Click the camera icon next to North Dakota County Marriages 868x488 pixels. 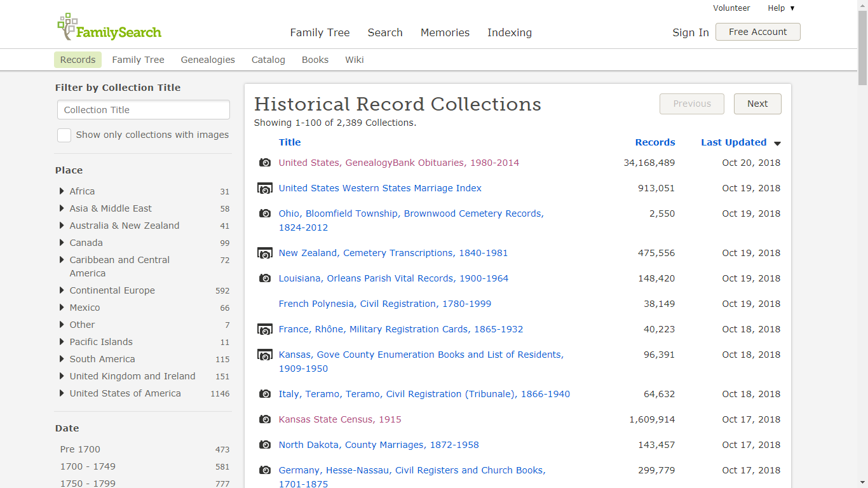(265, 445)
